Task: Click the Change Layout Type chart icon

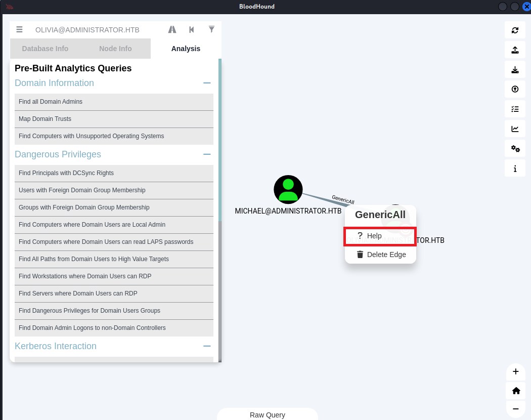Action: click(x=515, y=129)
